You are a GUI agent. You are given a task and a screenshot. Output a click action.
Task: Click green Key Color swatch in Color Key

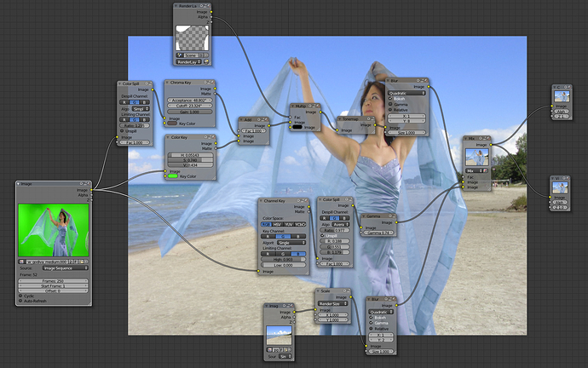click(173, 176)
